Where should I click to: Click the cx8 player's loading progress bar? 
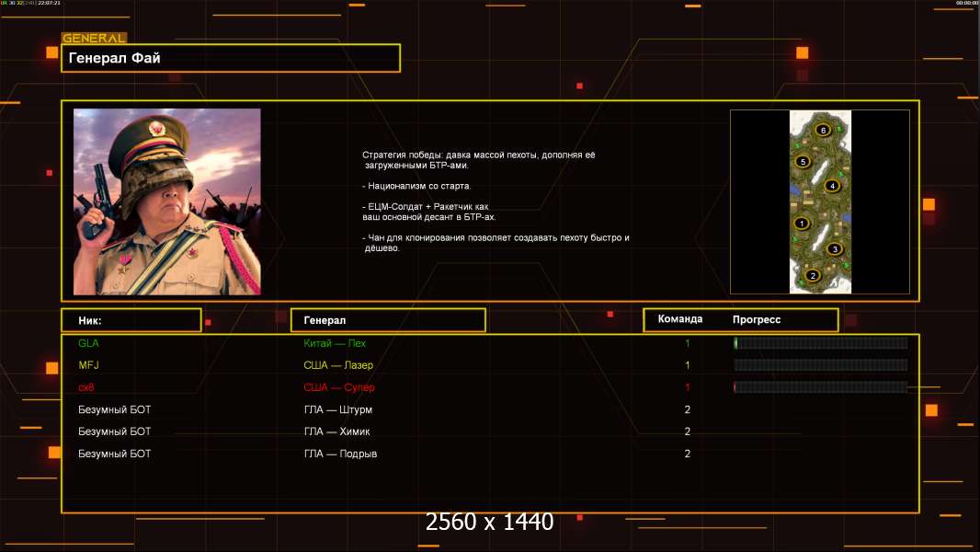(820, 387)
